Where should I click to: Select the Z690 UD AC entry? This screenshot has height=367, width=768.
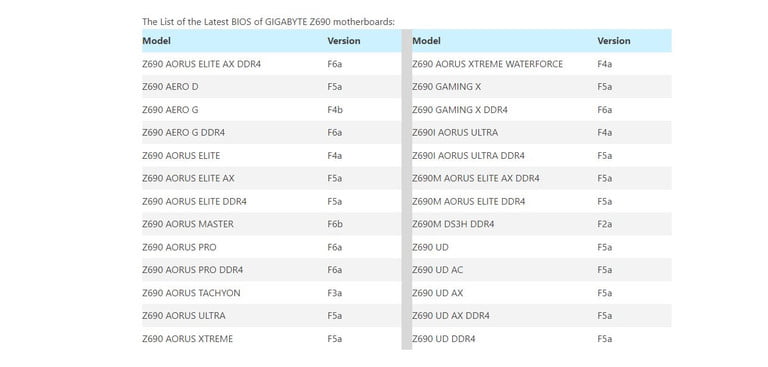(437, 270)
